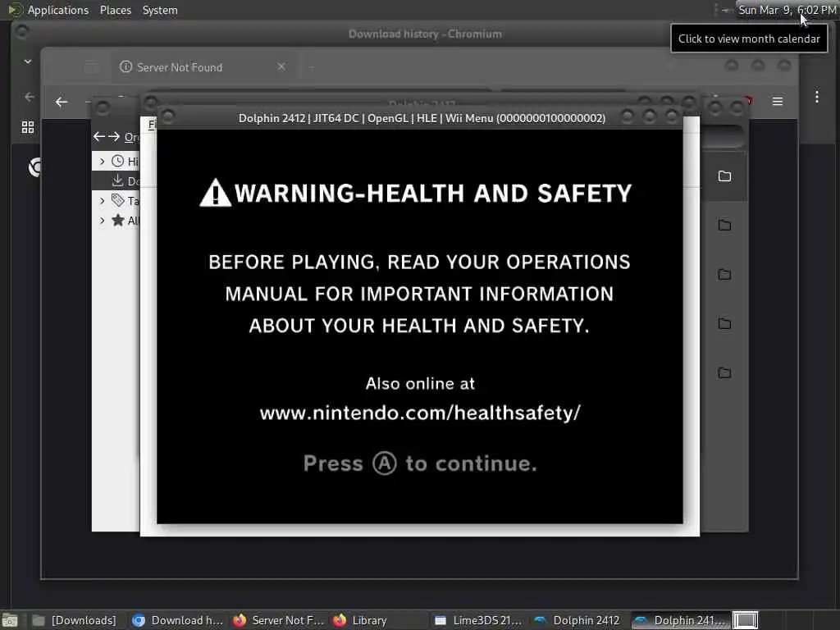This screenshot has width=840, height=630.
Task: Click the fourth folder icon in downloads list
Action: pos(724,323)
